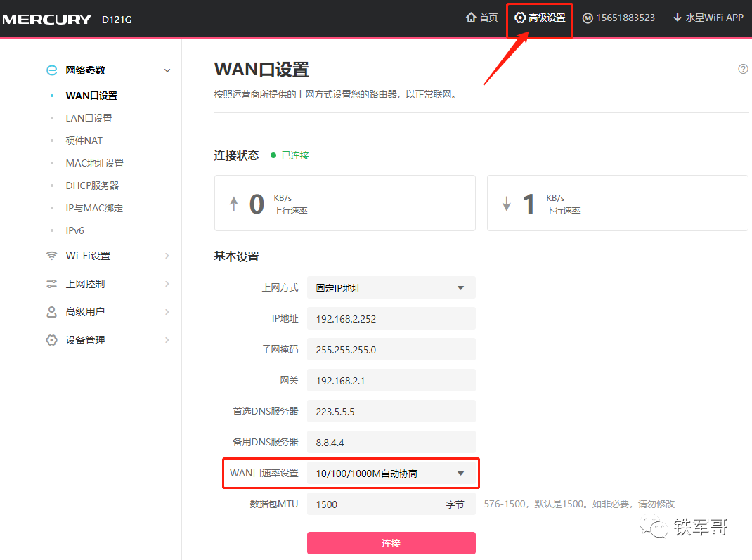Open 水星WiFi APP download link
The width and height of the screenshot is (752, 560).
[708, 18]
